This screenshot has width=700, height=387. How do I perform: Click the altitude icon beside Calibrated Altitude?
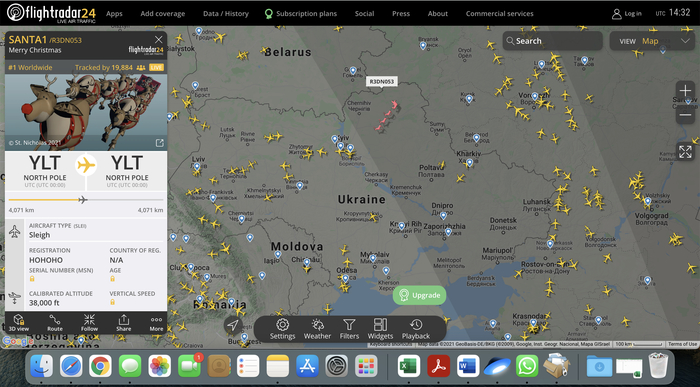click(x=15, y=298)
